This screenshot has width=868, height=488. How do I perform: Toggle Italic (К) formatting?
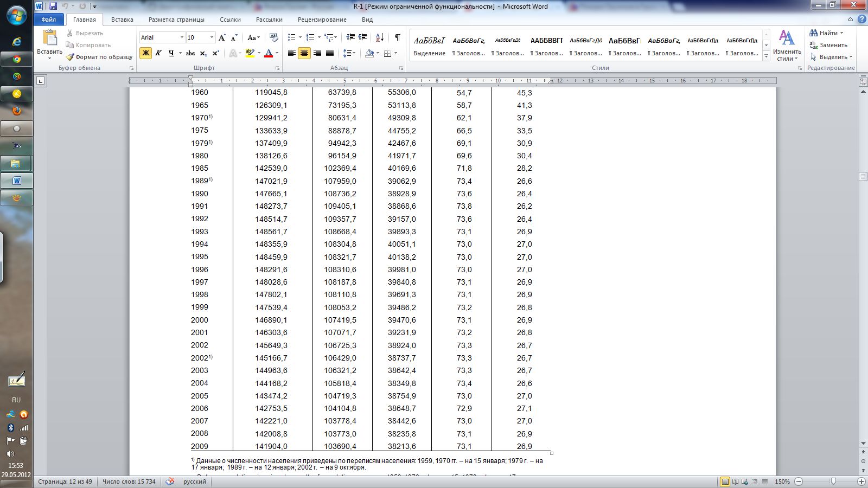pyautogui.click(x=158, y=53)
